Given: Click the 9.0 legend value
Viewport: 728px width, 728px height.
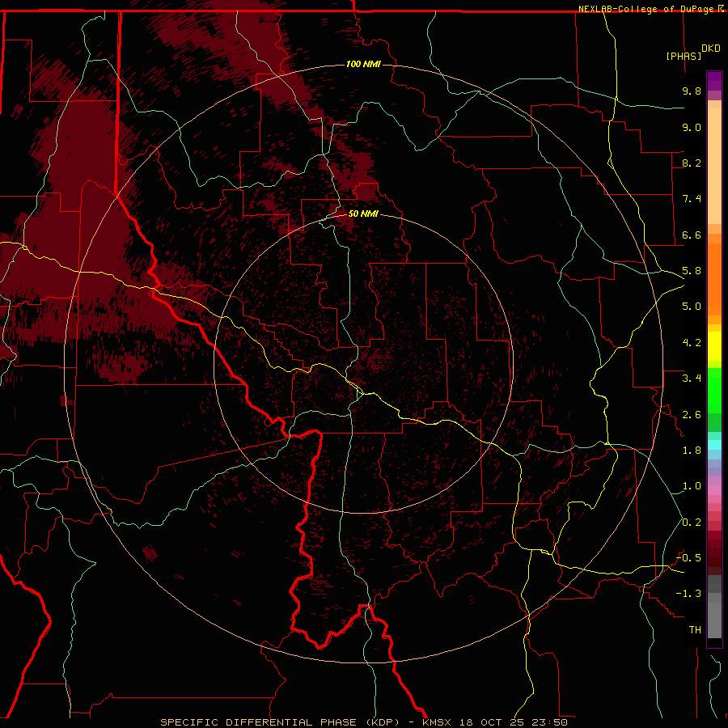Looking at the screenshot, I should (x=692, y=127).
